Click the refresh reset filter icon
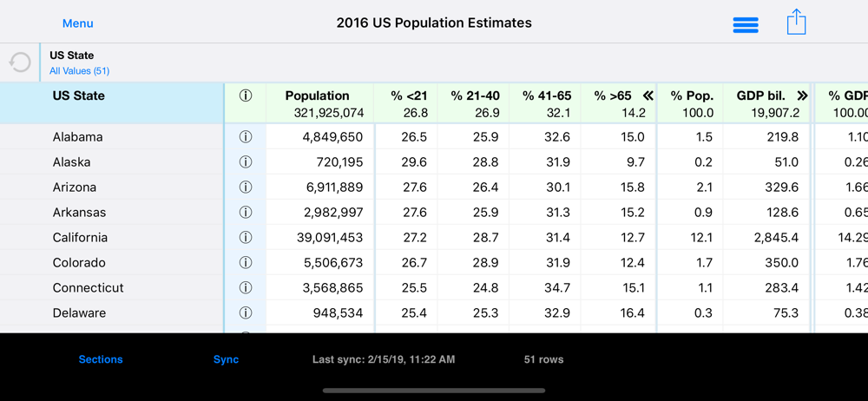Viewport: 868px width, 401px height. [x=20, y=62]
